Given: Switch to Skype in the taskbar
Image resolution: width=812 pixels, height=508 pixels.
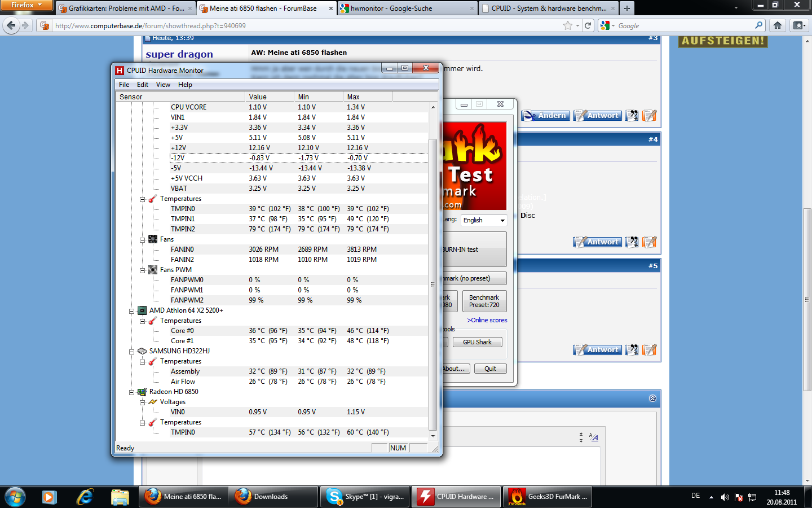Looking at the screenshot, I should point(365,497).
